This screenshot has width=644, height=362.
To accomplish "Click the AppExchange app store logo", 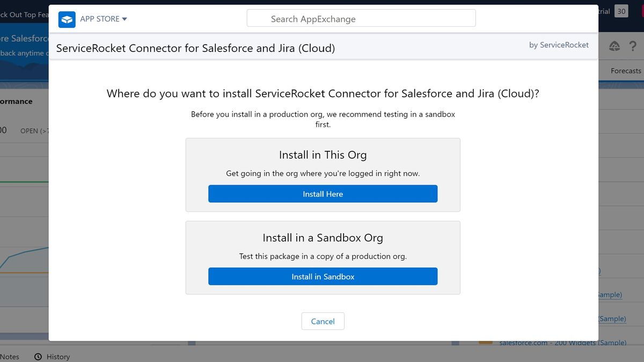I will [67, 18].
